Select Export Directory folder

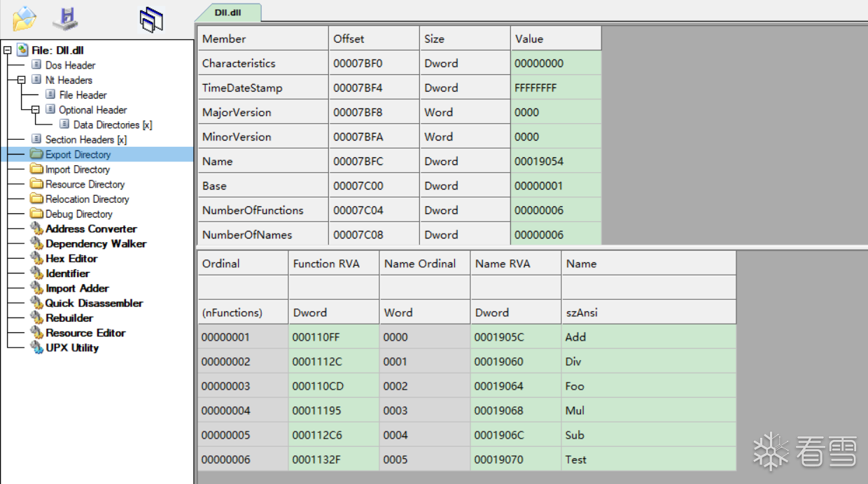tap(78, 155)
